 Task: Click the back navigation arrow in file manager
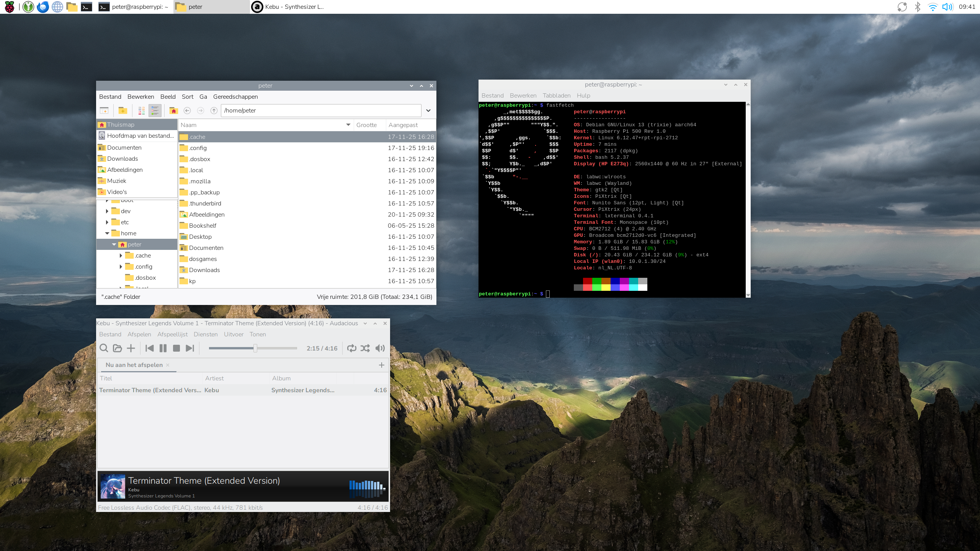tap(187, 111)
